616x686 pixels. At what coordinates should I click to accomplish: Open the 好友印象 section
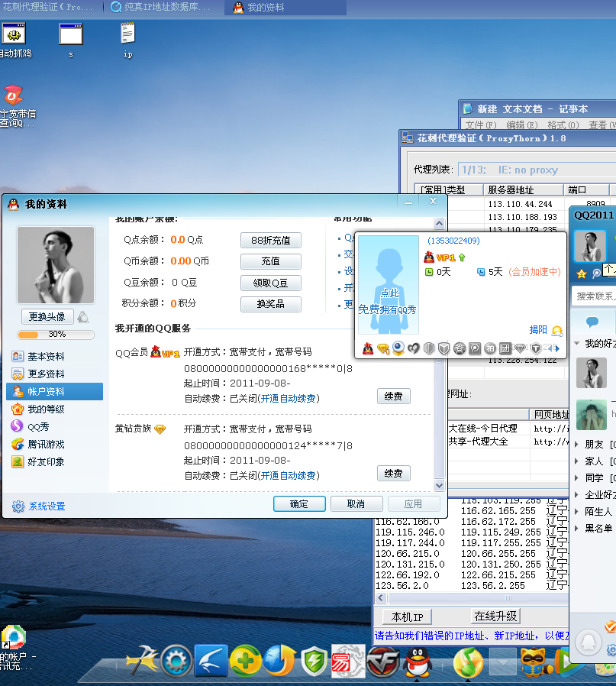click(55, 461)
